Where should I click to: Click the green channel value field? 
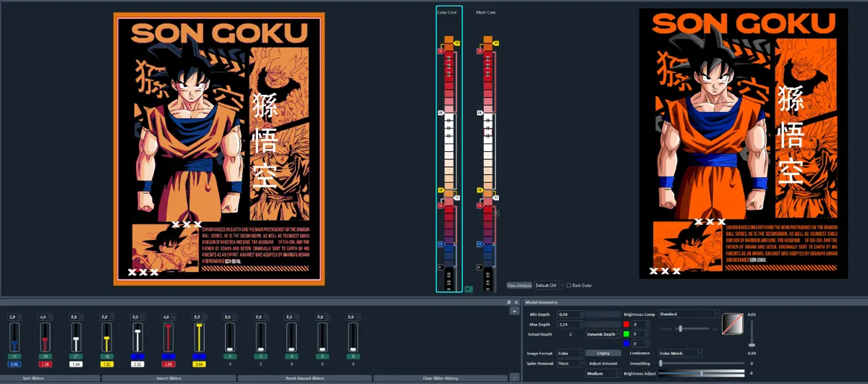click(x=642, y=334)
